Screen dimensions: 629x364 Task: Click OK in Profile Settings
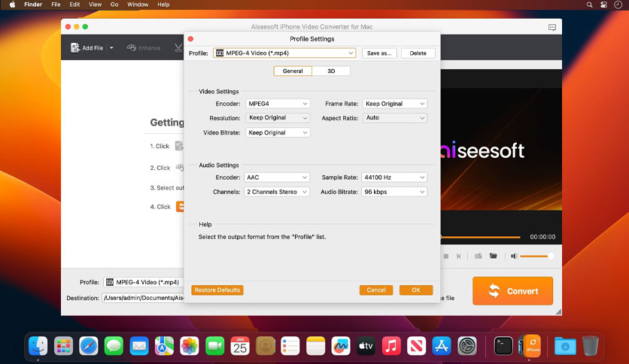416,290
